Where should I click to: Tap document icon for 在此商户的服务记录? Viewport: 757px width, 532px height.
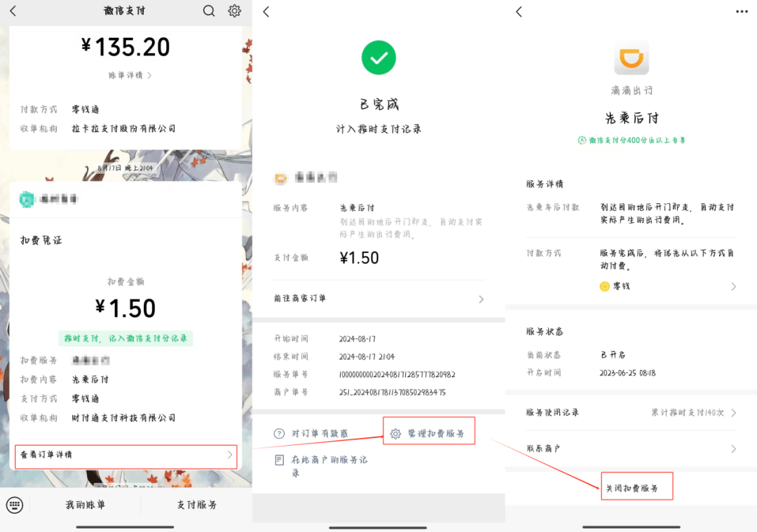pyautogui.click(x=279, y=460)
